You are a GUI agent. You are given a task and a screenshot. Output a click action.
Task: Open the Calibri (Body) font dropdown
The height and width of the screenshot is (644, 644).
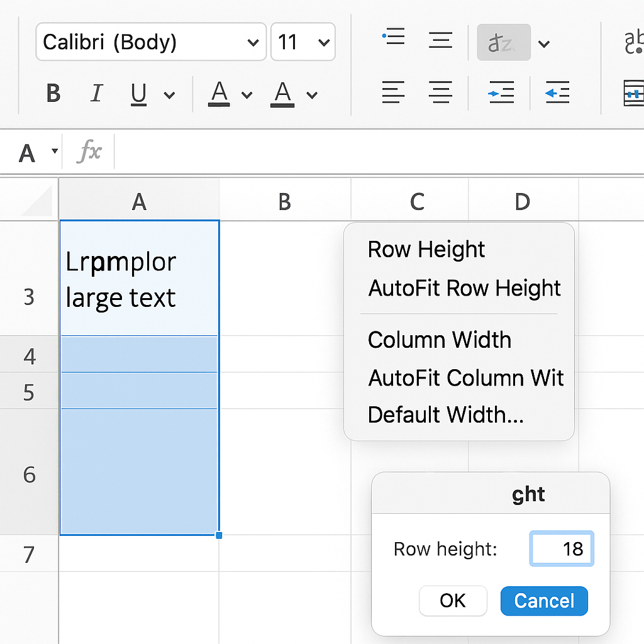pos(151,42)
